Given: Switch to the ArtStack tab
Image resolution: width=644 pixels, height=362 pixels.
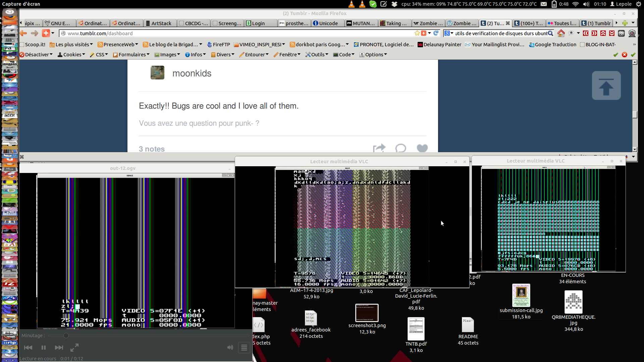Looking at the screenshot, I should coord(160,23).
